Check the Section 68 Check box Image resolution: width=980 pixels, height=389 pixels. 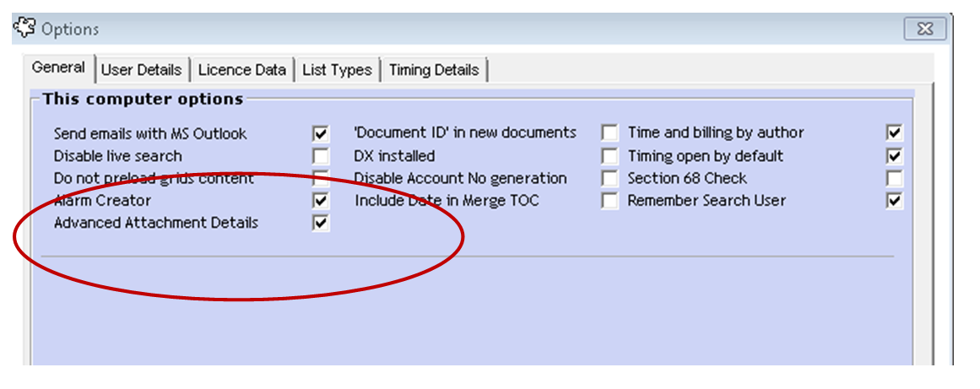(x=895, y=178)
